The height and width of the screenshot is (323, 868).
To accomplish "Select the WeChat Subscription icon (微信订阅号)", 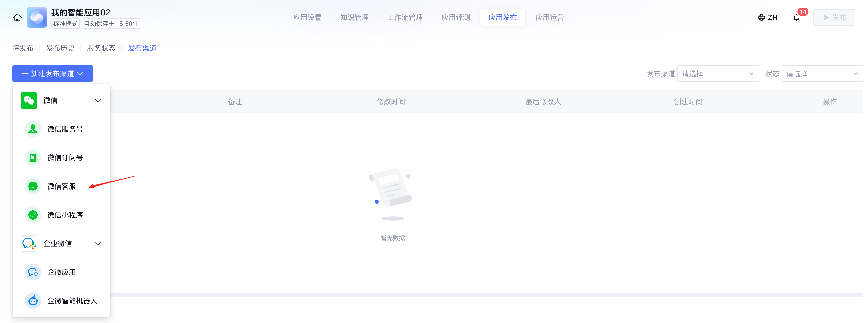I will point(33,158).
